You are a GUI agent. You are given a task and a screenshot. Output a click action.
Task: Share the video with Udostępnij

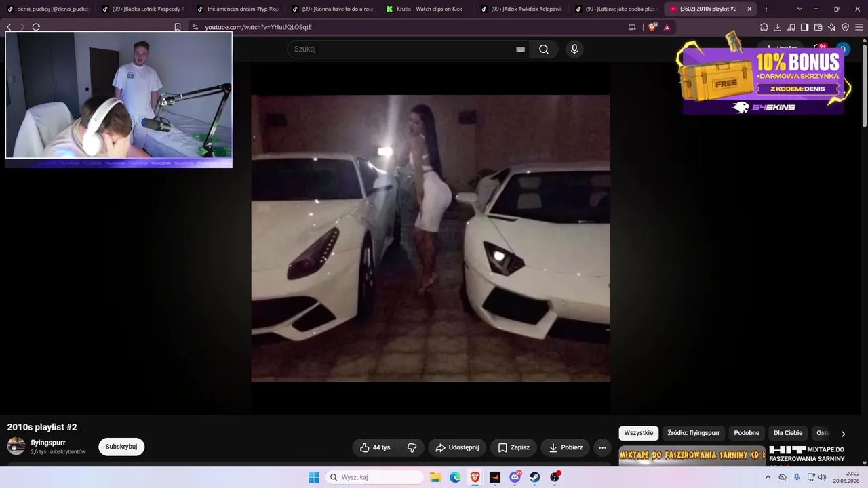click(x=457, y=447)
